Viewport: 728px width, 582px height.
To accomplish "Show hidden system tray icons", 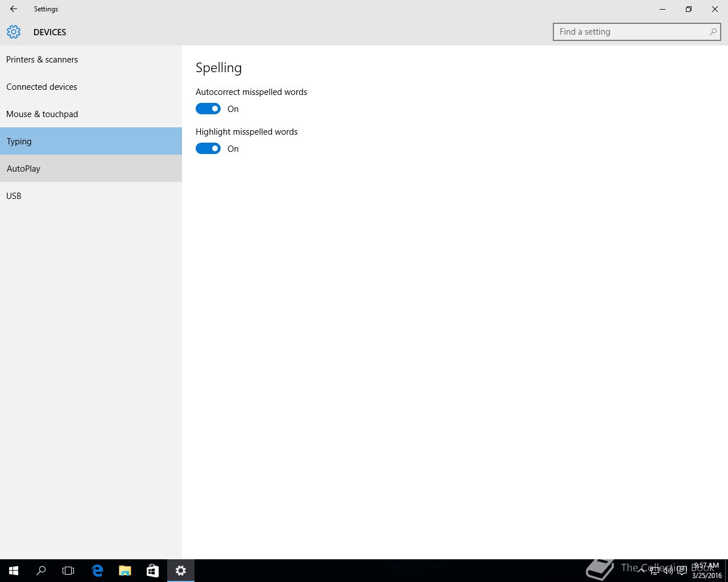I will pyautogui.click(x=641, y=571).
